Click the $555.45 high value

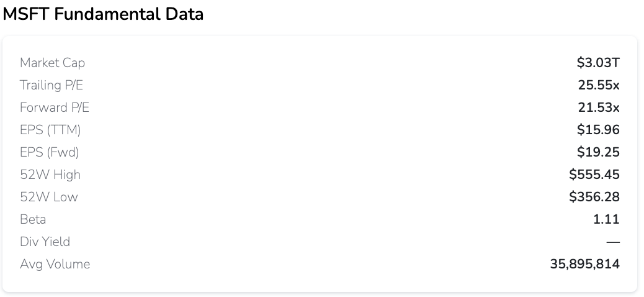594,175
